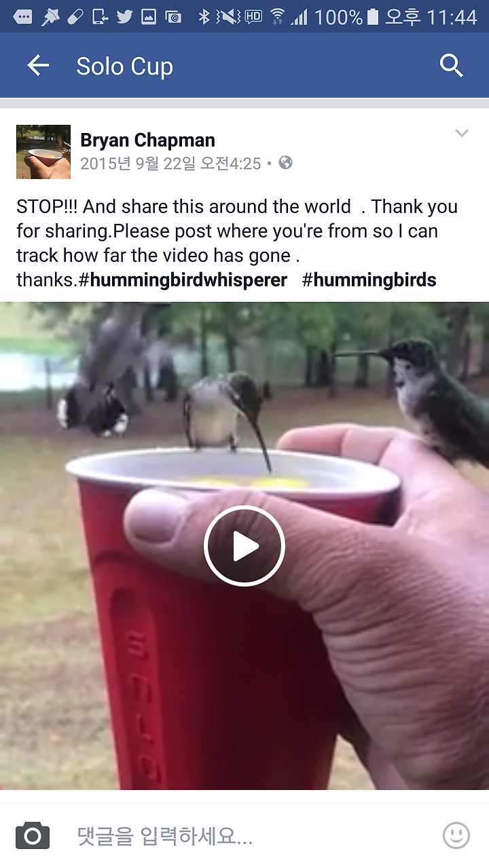This screenshot has width=489, height=868.
Task: Open the emoji smiley picker
Action: [x=456, y=835]
